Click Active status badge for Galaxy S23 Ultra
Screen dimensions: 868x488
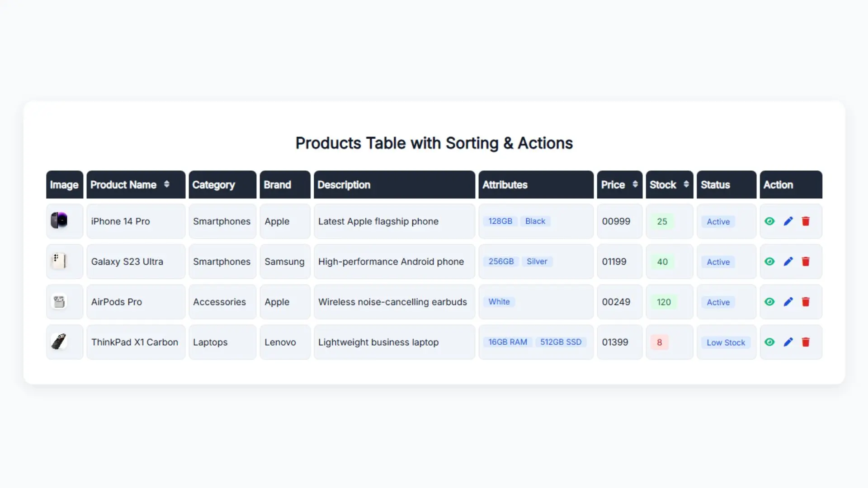point(718,262)
